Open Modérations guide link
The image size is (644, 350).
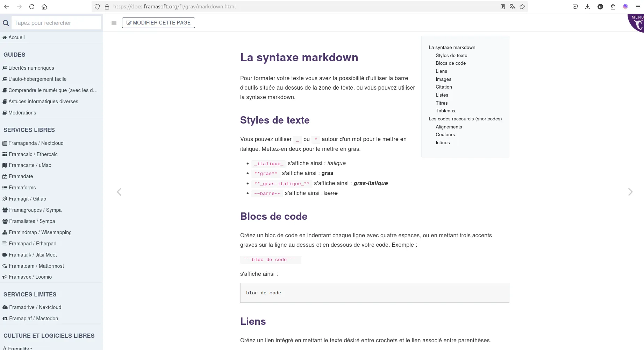point(51,113)
